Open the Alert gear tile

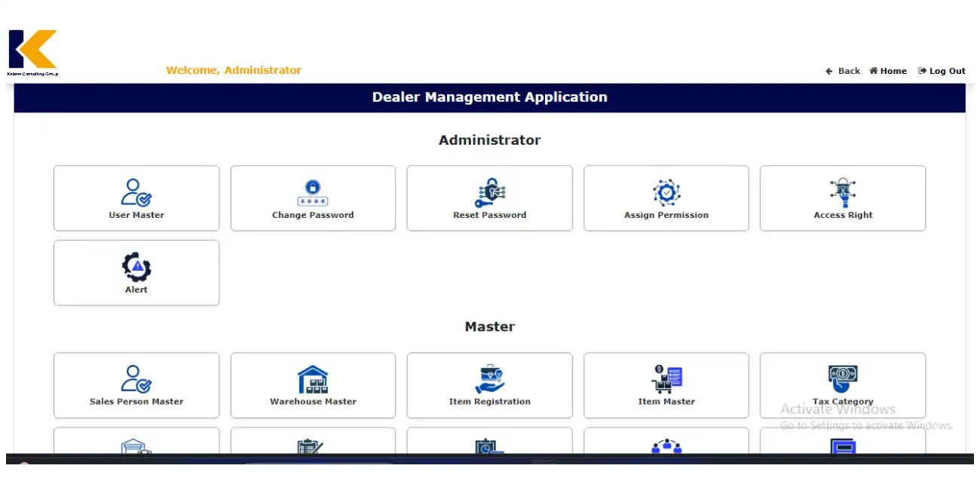(136, 273)
